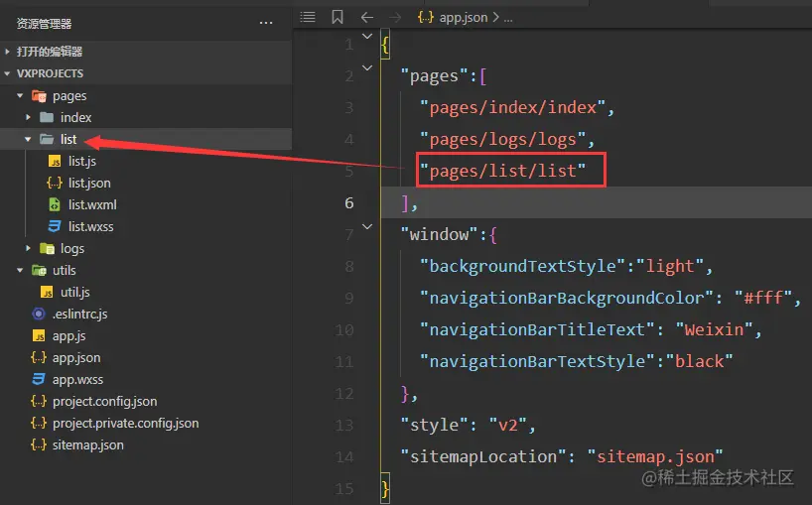Collapse the list folder arrow

click(x=28, y=139)
